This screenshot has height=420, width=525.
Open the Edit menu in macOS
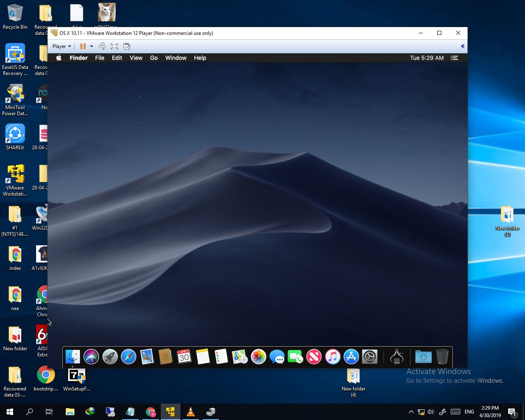pyautogui.click(x=117, y=58)
